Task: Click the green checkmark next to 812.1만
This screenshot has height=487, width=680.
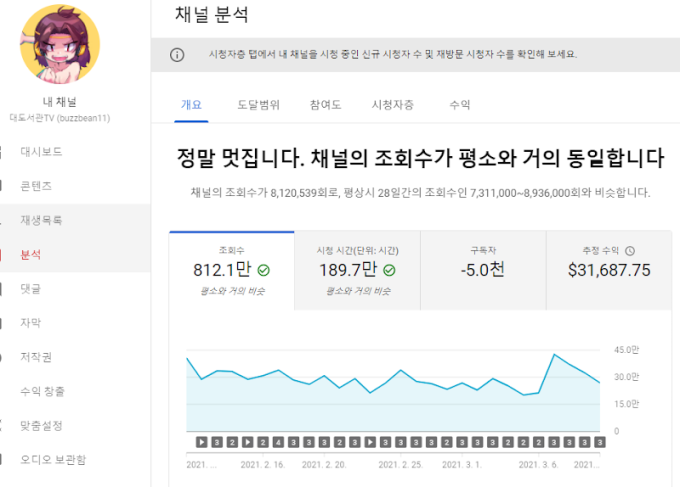Action: 263,270
